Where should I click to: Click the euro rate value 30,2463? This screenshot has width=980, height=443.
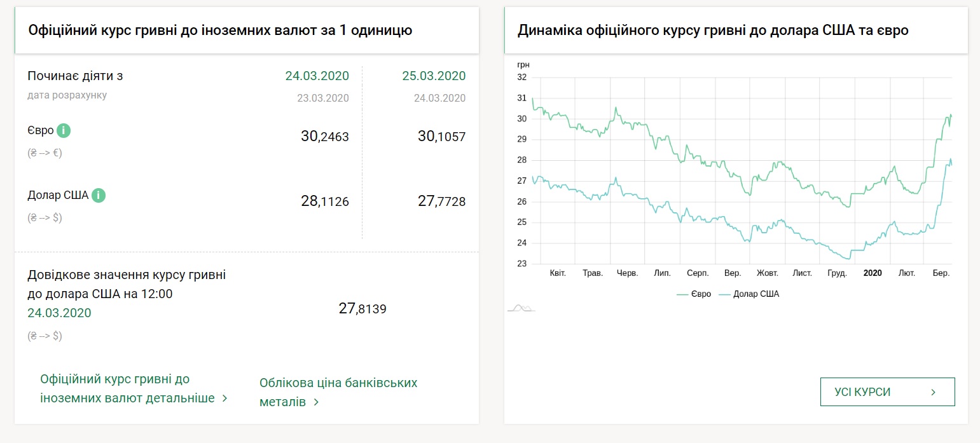click(324, 136)
